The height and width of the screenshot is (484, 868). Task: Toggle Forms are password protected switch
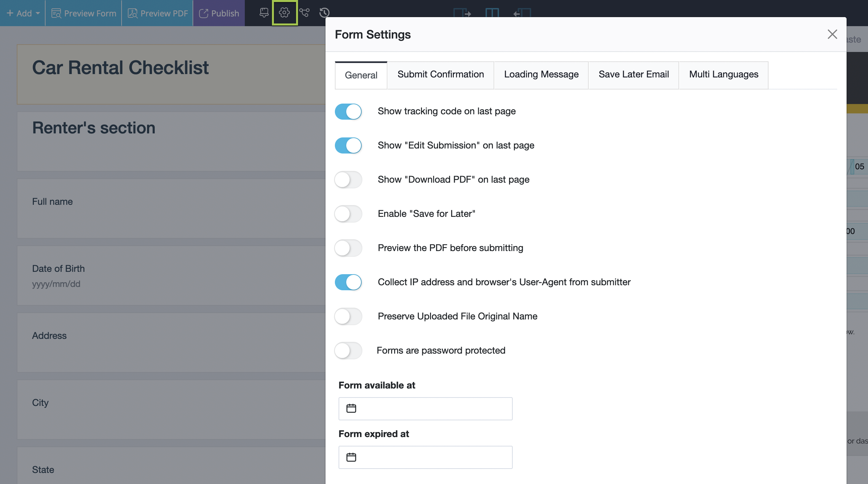click(x=348, y=351)
